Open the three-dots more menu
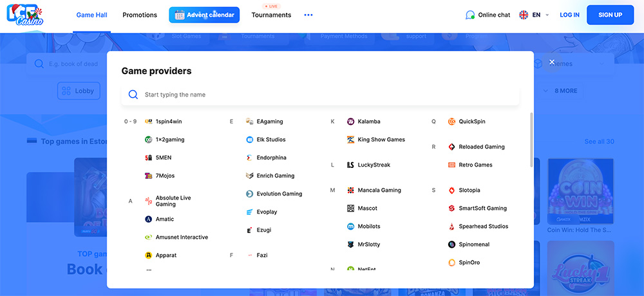The height and width of the screenshot is (296, 644). pyautogui.click(x=308, y=15)
